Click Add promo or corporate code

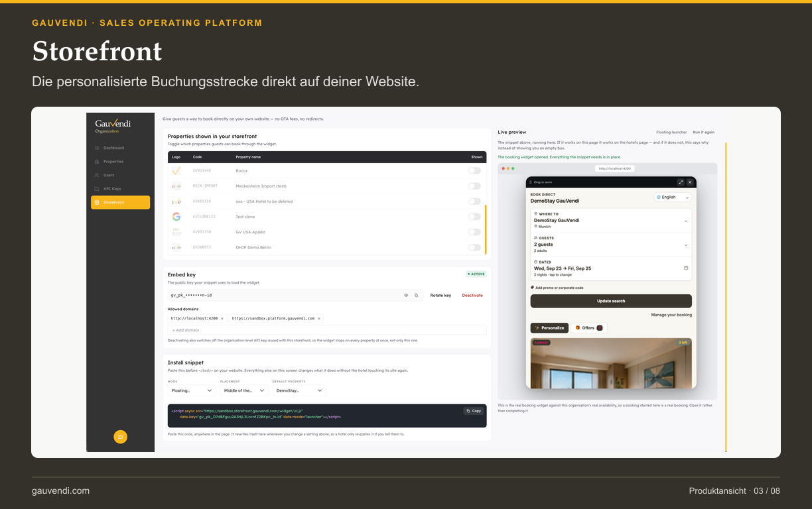click(557, 288)
